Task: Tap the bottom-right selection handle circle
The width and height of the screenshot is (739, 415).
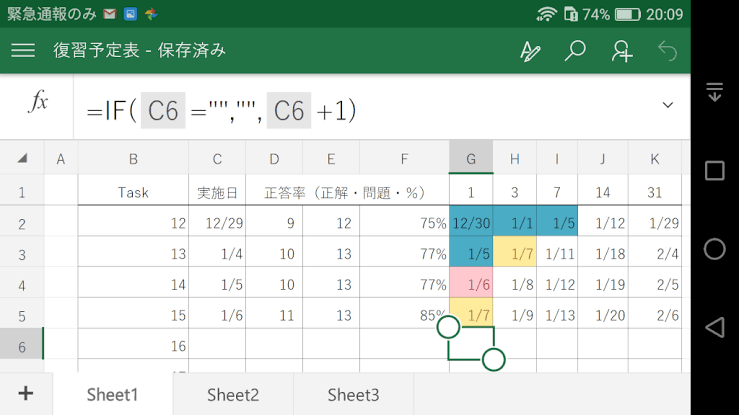Action: pyautogui.click(x=493, y=359)
